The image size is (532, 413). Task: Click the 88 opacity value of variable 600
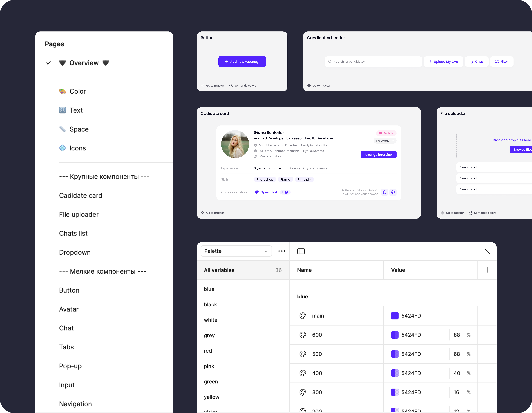pyautogui.click(x=457, y=335)
